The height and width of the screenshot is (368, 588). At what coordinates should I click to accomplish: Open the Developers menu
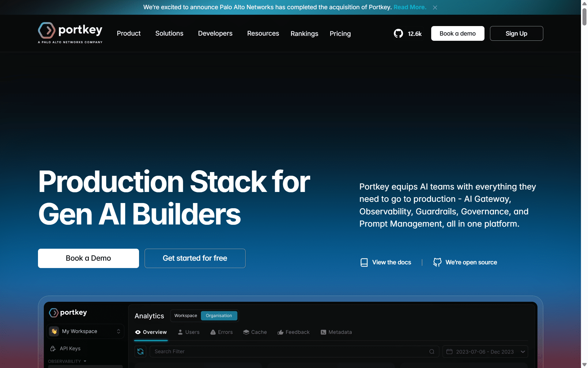pyautogui.click(x=215, y=33)
